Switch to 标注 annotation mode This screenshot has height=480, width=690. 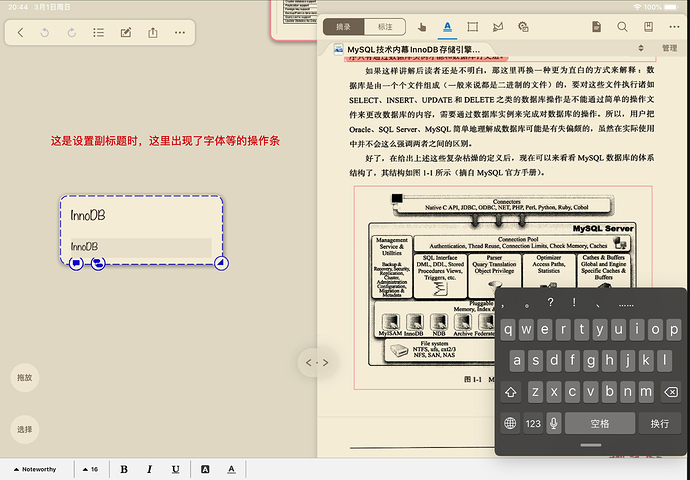385,27
